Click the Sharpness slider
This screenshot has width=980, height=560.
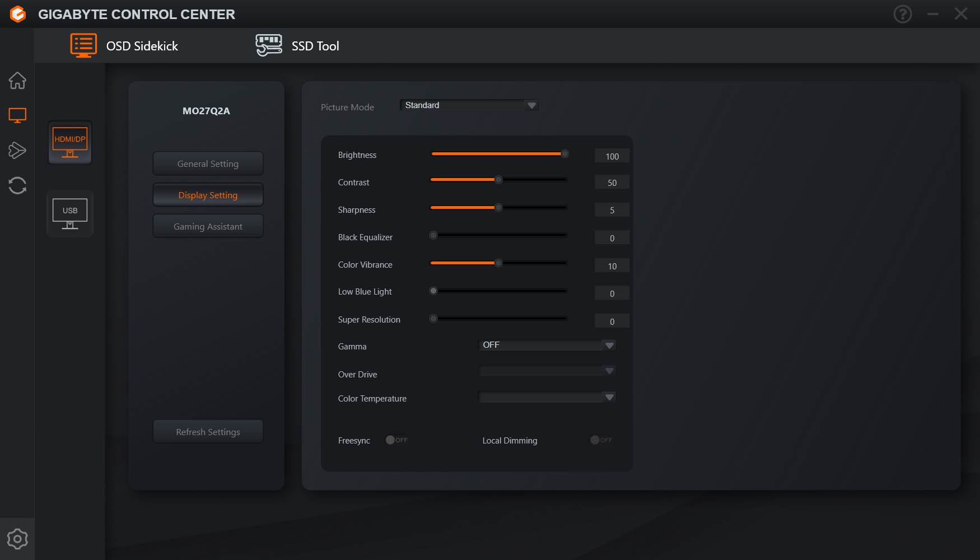499,208
